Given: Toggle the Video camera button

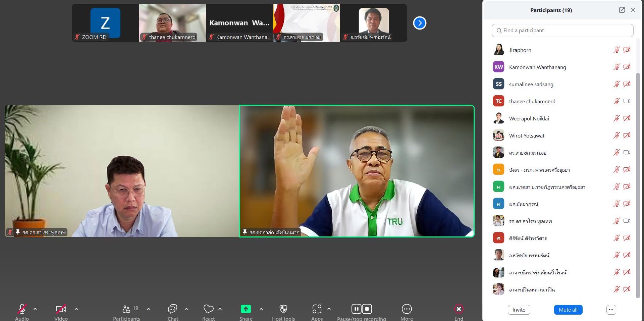Looking at the screenshot, I should (61, 309).
